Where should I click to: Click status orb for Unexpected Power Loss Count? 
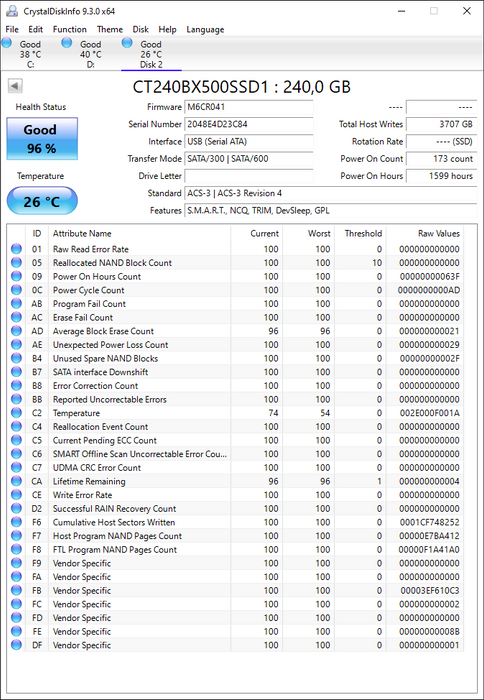17,345
